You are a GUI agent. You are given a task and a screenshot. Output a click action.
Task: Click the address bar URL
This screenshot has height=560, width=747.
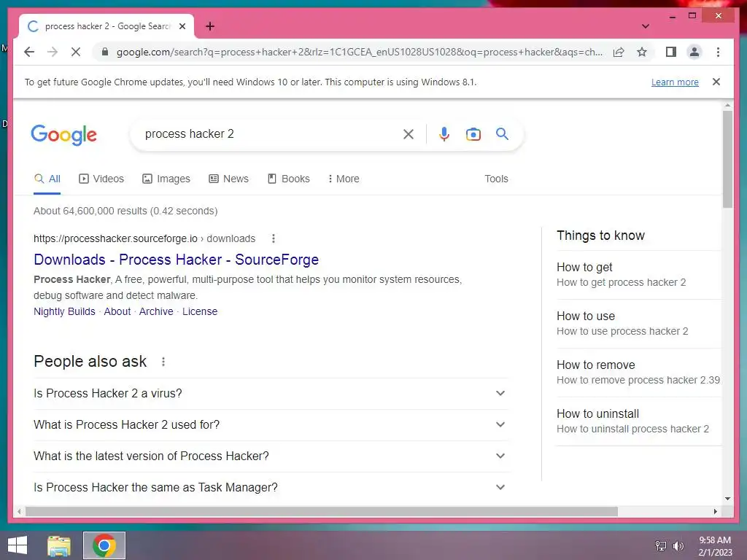click(359, 52)
